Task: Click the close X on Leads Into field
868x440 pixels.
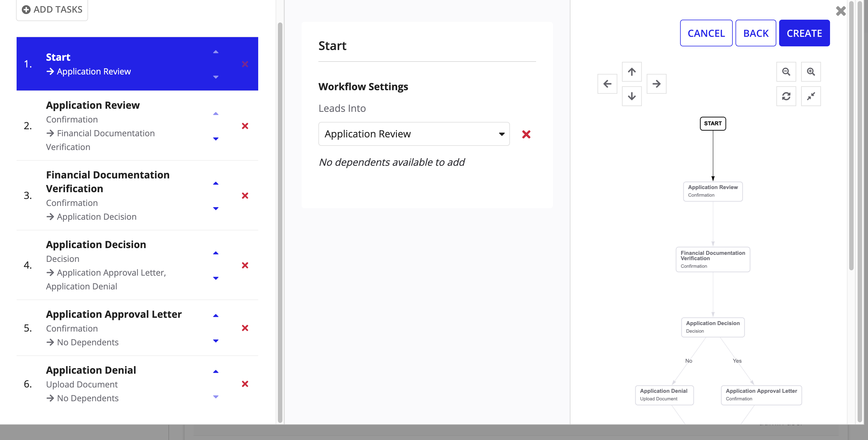Action: click(526, 134)
